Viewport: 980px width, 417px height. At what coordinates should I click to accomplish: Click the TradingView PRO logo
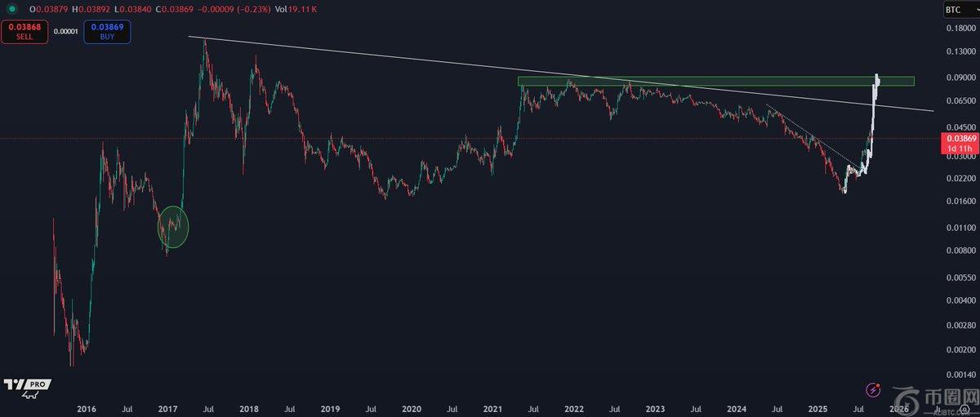pos(27,385)
